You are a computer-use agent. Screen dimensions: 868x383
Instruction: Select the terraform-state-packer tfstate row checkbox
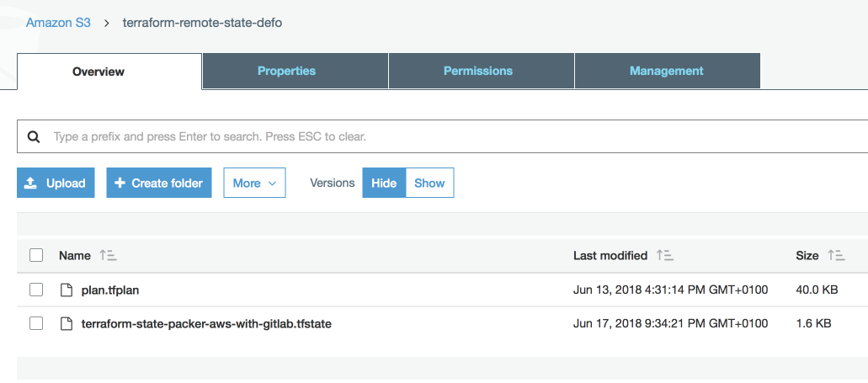[36, 323]
